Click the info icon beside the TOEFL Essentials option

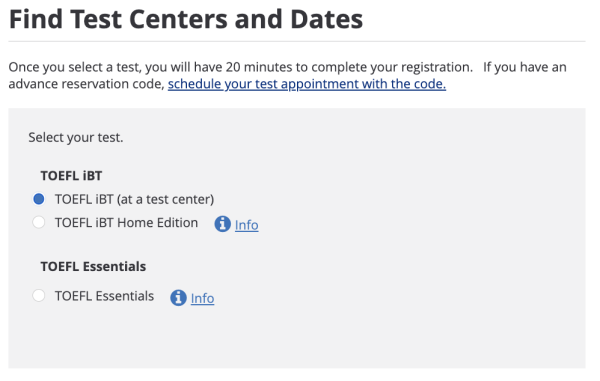178,297
